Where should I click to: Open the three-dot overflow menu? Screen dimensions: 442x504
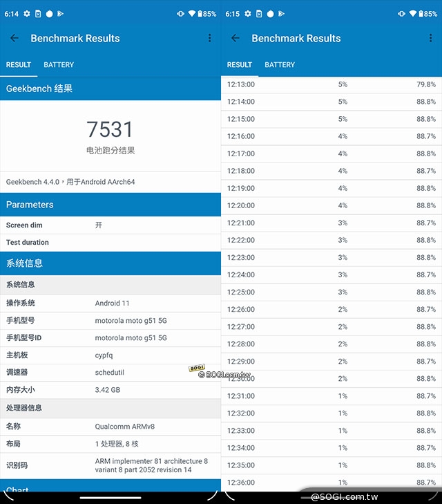[209, 39]
